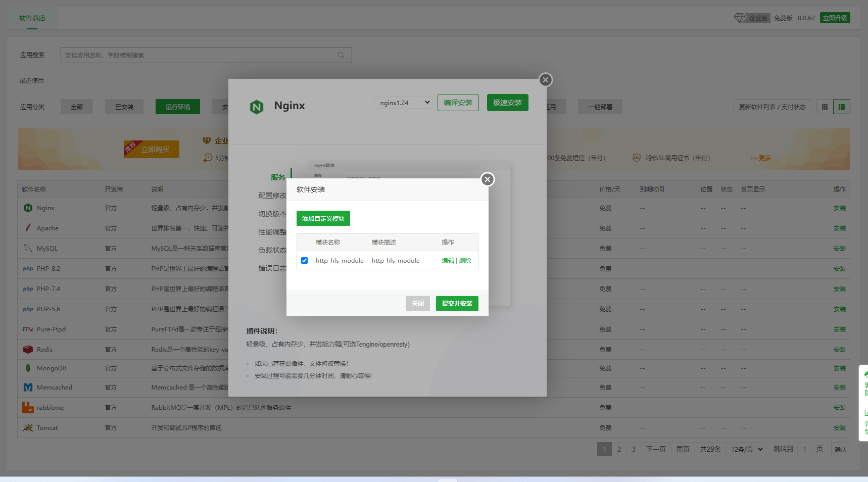Click 编辑 link for http_hls_module
The width and height of the screenshot is (868, 482).
448,260
